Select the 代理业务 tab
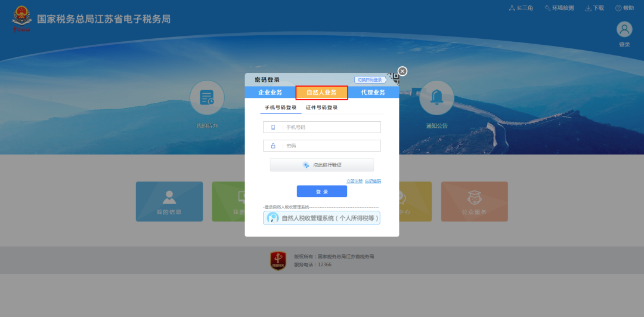644x317 pixels. pos(373,93)
